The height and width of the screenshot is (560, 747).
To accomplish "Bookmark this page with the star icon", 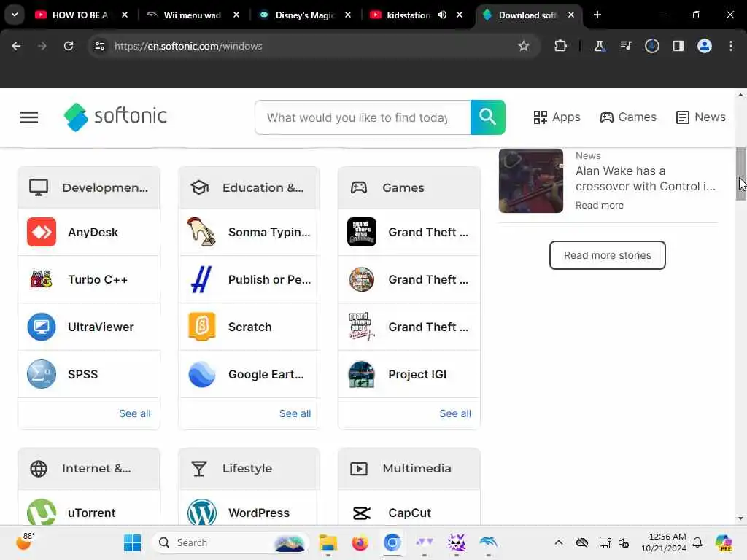I will pos(524,46).
